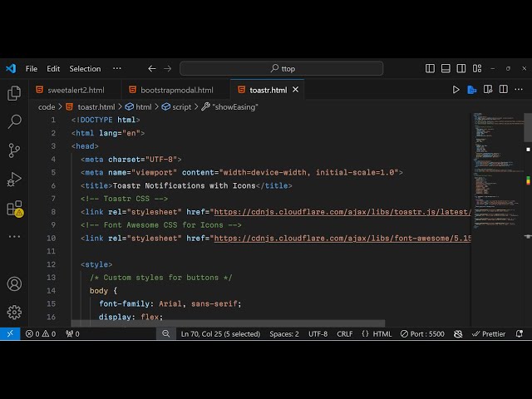Toggle the primary side bar layout button
The image size is (532, 399).
[x=430, y=68]
